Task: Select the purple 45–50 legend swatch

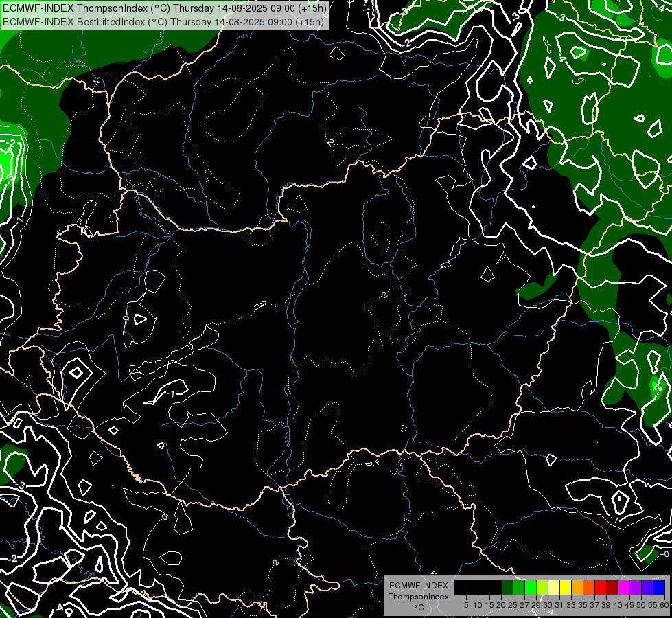Action: 636,587
